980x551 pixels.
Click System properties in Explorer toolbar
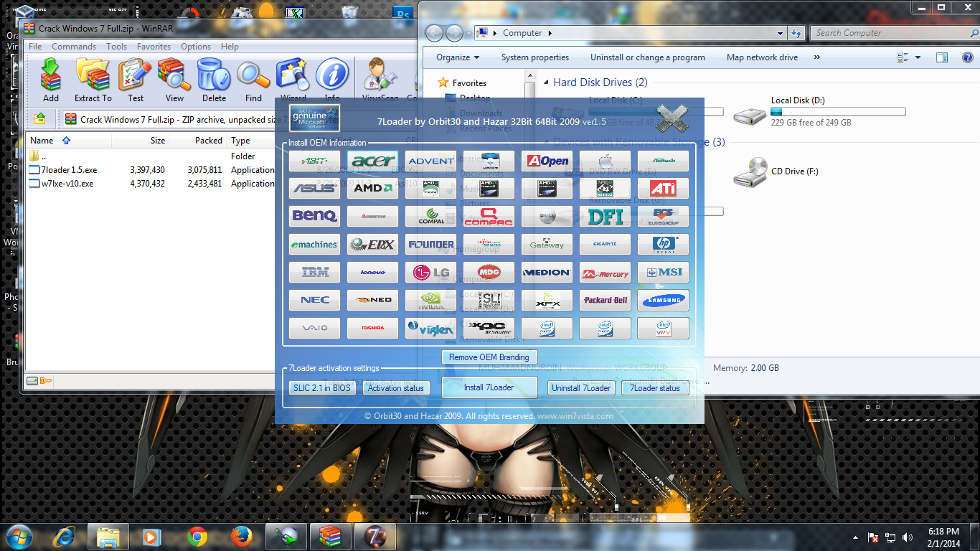point(535,57)
